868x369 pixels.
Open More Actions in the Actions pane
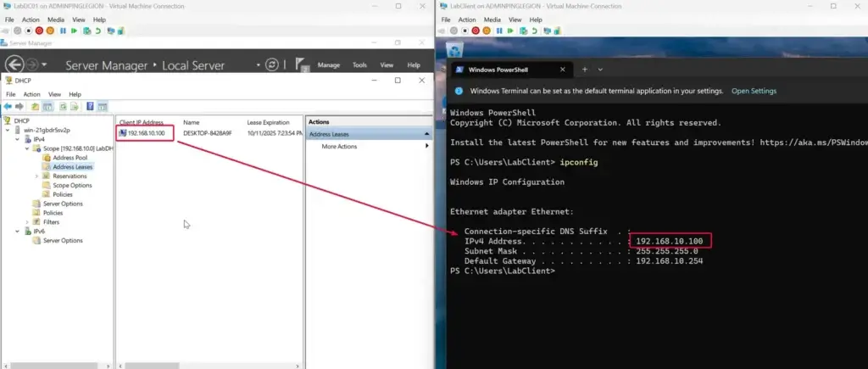click(x=339, y=147)
